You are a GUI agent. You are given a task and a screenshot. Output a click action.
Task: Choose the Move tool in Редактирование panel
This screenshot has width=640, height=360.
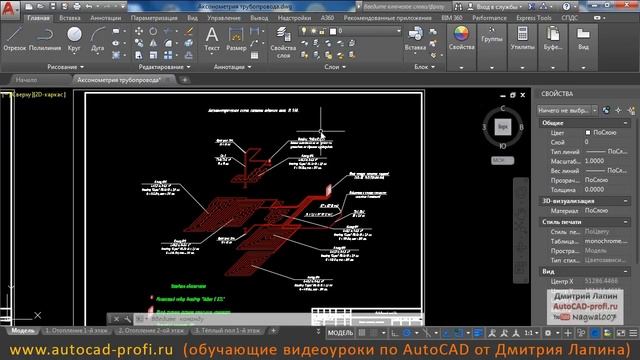[139, 31]
